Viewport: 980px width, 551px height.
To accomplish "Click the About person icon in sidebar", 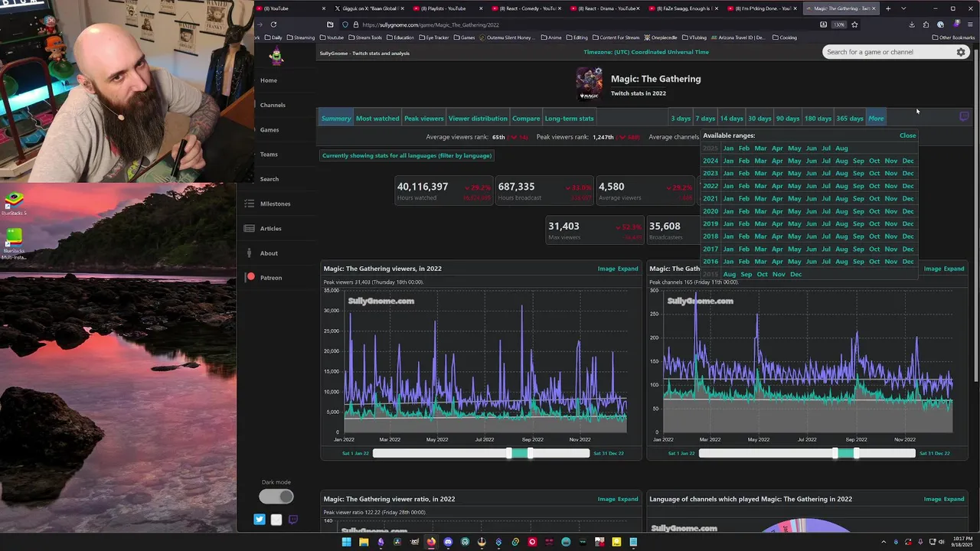I will tap(250, 253).
